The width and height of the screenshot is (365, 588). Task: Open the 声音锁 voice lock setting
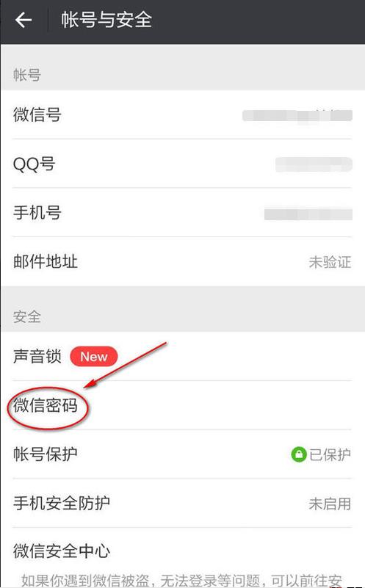[x=183, y=356]
